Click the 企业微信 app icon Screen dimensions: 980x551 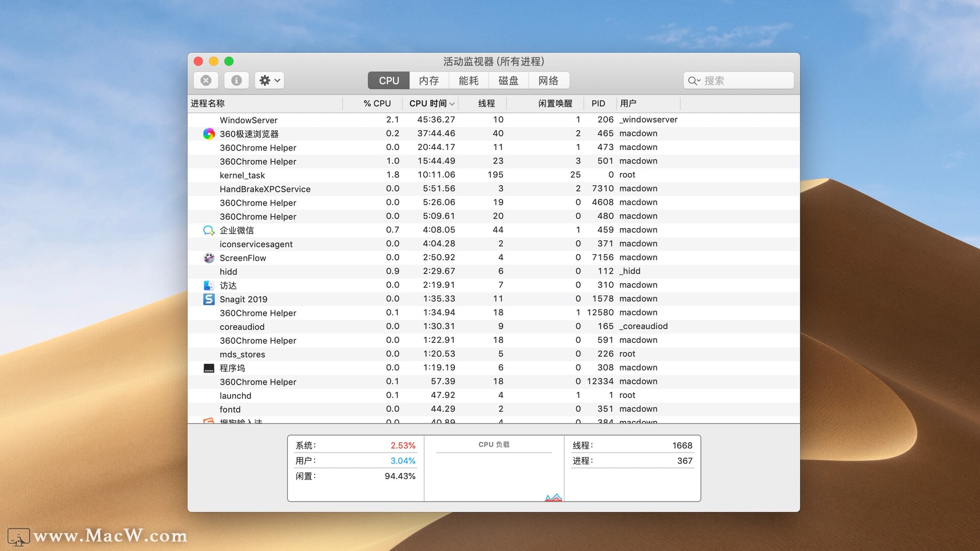pyautogui.click(x=209, y=230)
